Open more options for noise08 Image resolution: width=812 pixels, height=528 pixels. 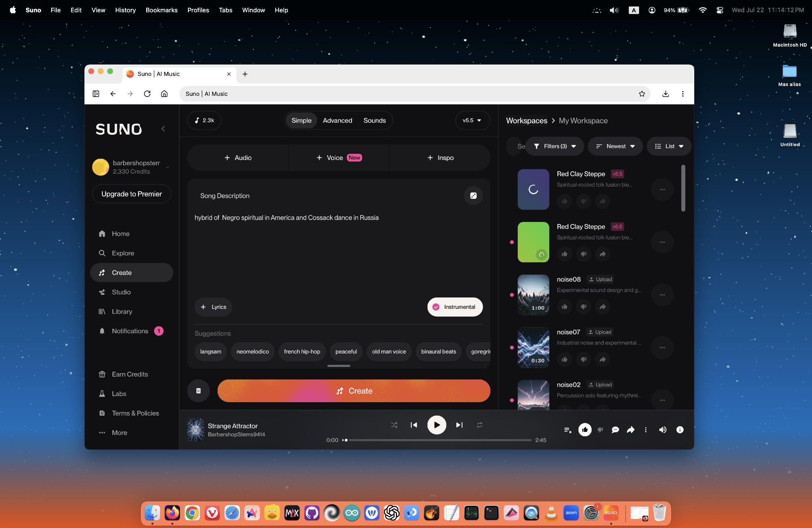point(662,295)
